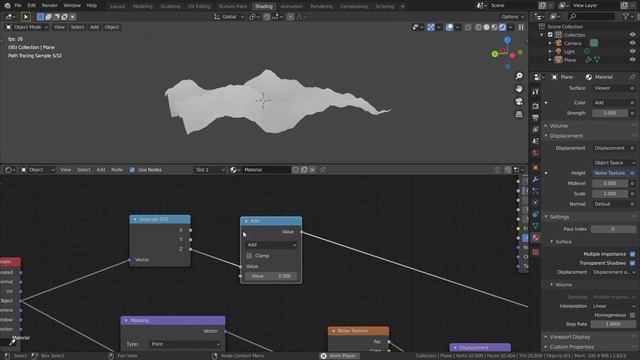Click Surface Viewer shader button
Viewport: 640px width, 360px height.
point(611,88)
